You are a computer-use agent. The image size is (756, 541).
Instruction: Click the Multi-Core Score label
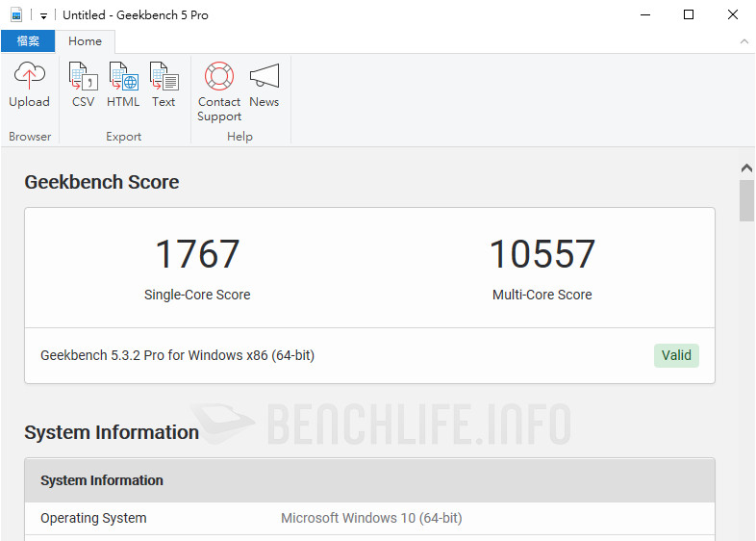pos(542,295)
